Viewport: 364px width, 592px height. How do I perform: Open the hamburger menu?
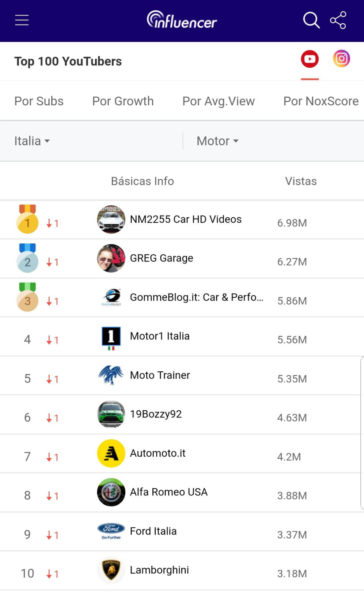pos(22,20)
